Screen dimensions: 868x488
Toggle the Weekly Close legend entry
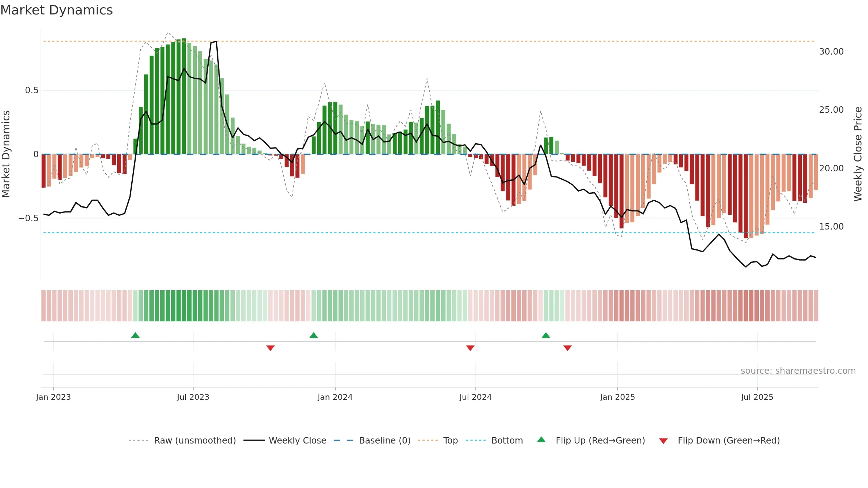click(x=285, y=440)
